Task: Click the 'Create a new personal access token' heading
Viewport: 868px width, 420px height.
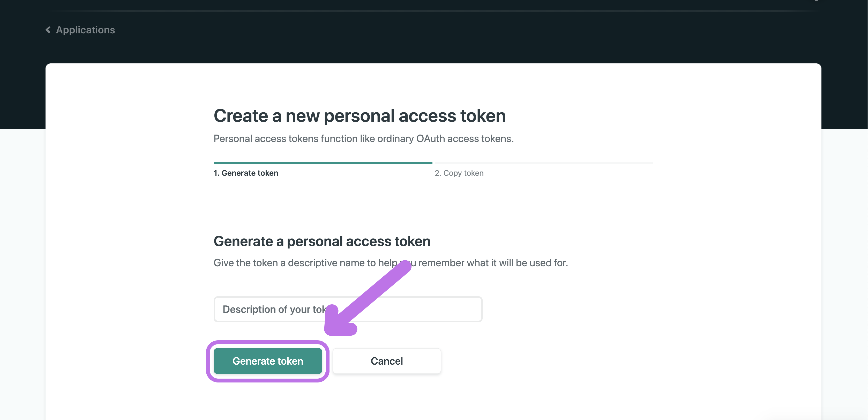Action: [360, 116]
